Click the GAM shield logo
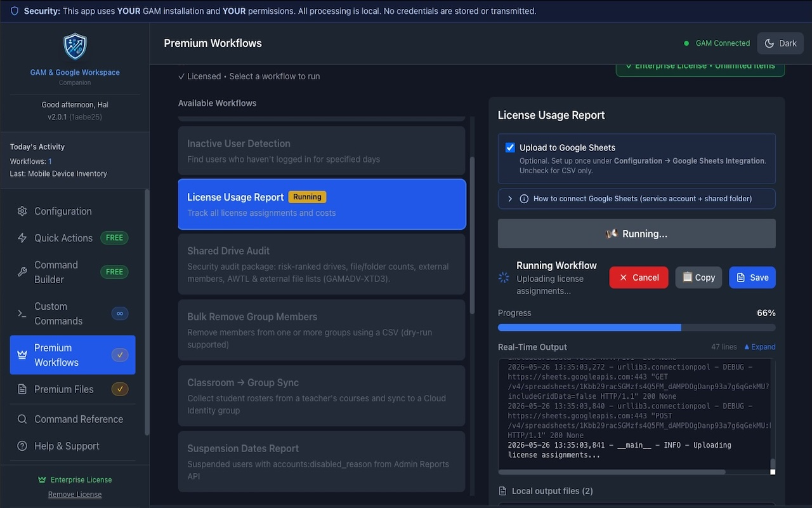 [75, 47]
